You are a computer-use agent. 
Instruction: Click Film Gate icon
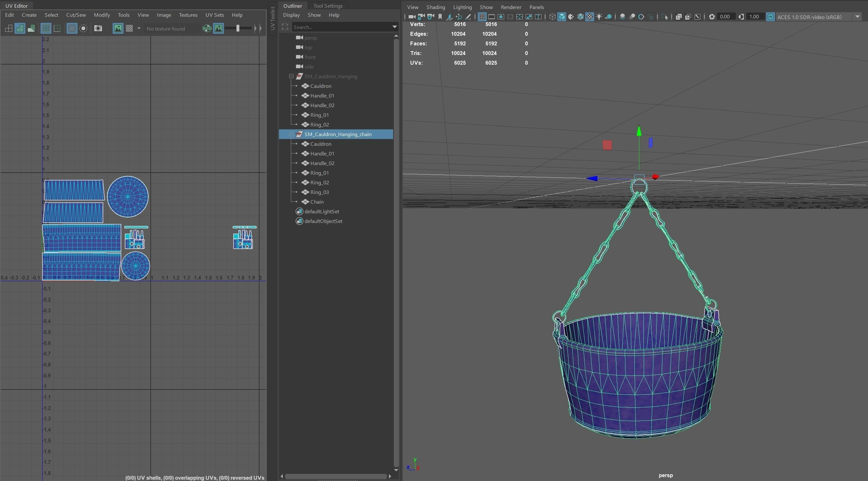(x=492, y=16)
